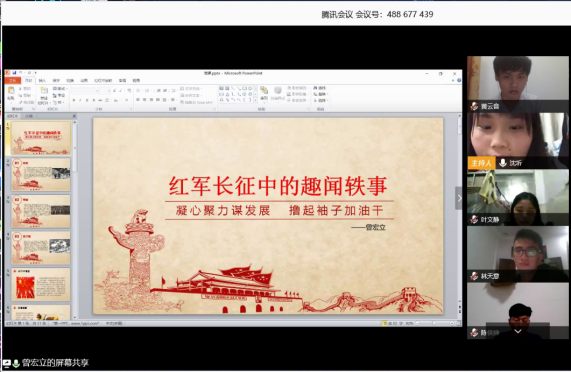The image size is (571, 372).
Task: Click the Paste icon in the ribbon
Action: (x=11, y=91)
